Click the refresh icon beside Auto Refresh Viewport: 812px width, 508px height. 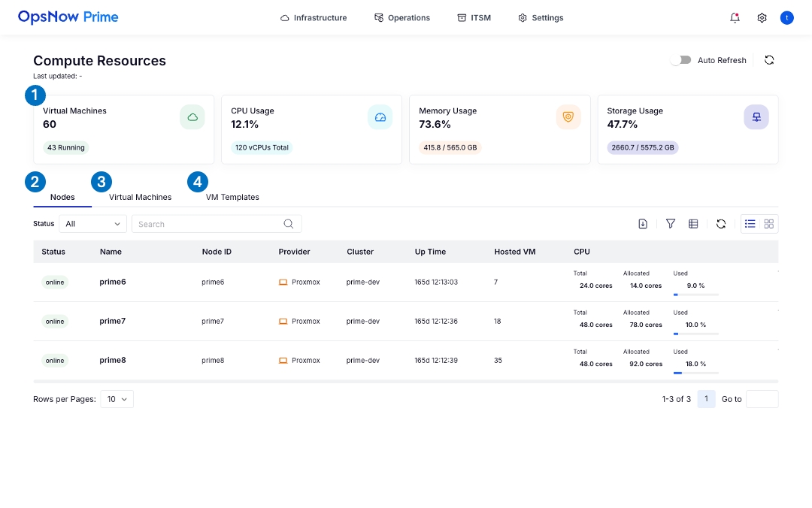[769, 60]
